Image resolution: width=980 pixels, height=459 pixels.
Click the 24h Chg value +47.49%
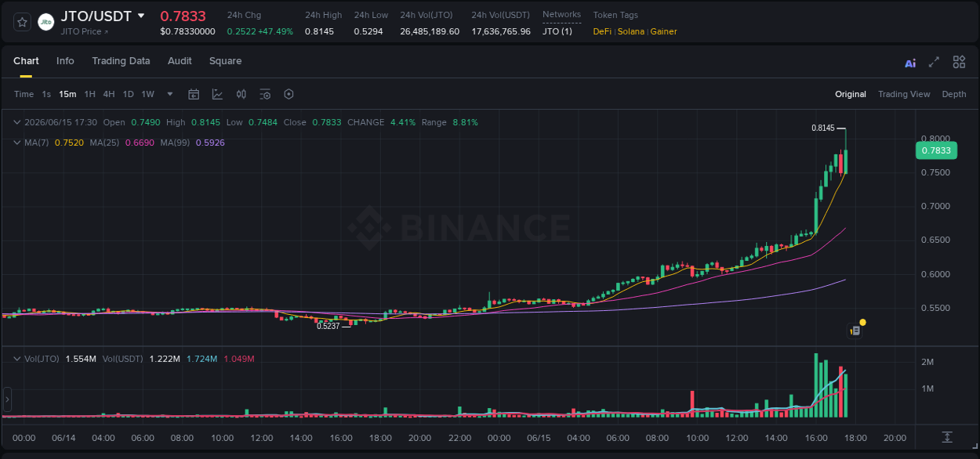[x=274, y=32]
